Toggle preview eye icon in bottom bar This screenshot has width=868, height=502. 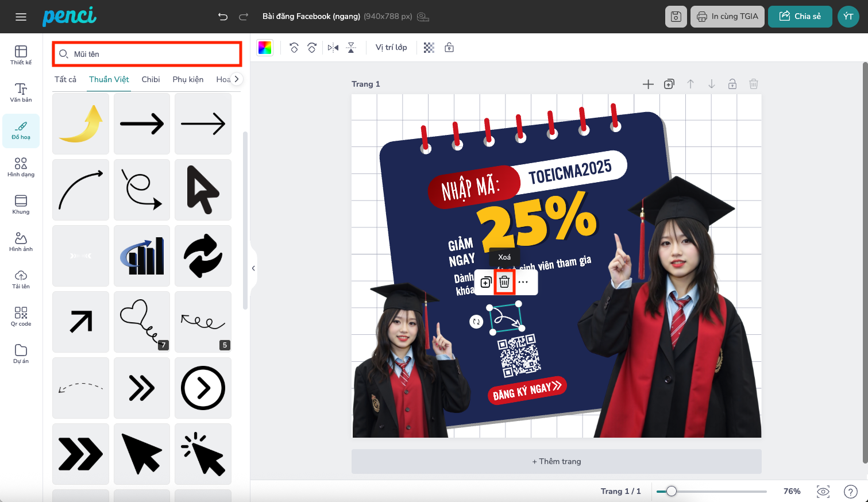[823, 491]
